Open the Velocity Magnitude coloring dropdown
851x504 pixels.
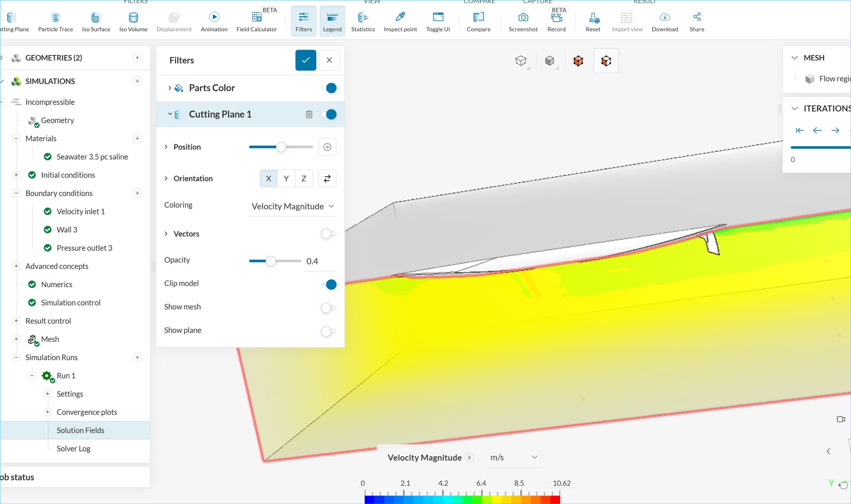(x=293, y=206)
